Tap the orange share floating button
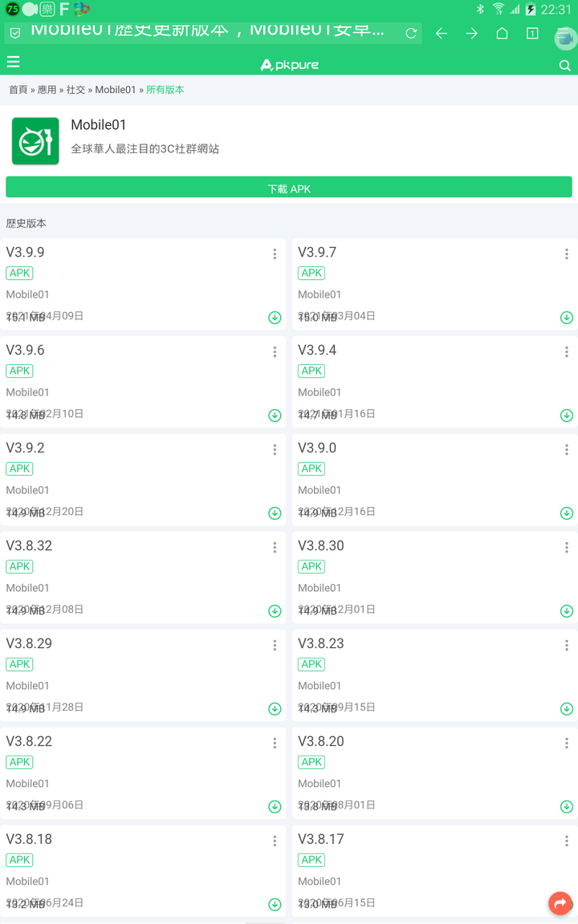This screenshot has width=578, height=924. coord(560,903)
